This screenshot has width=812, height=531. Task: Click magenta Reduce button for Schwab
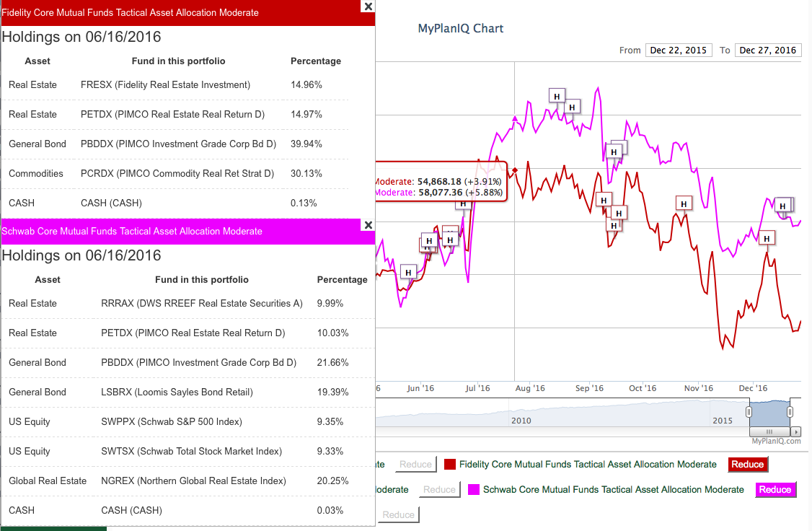pyautogui.click(x=775, y=490)
